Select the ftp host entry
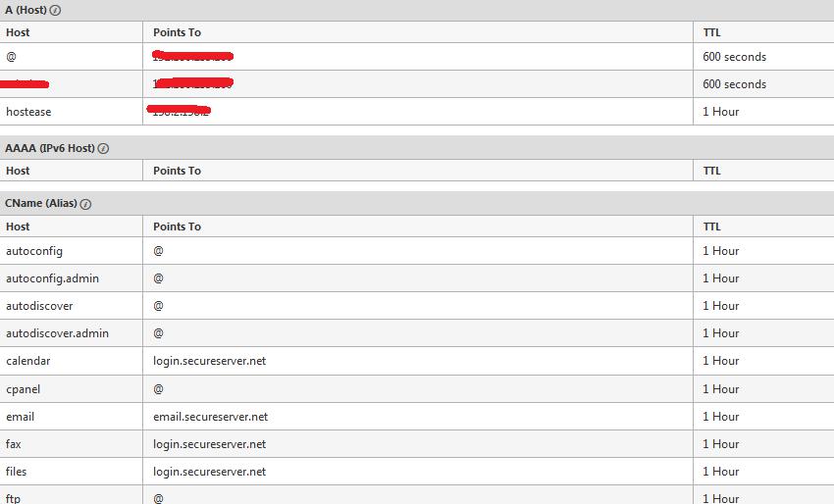The height and width of the screenshot is (504, 834). pyautogui.click(x=13, y=498)
